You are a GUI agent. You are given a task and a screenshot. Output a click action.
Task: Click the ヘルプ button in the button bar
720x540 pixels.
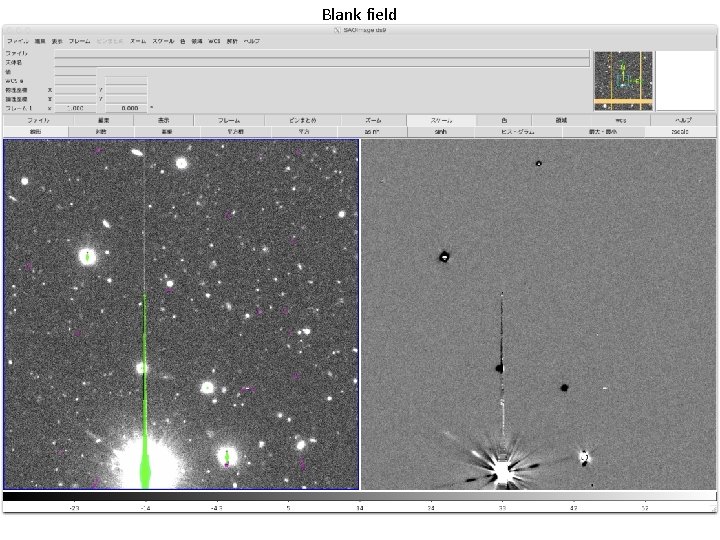(683, 120)
